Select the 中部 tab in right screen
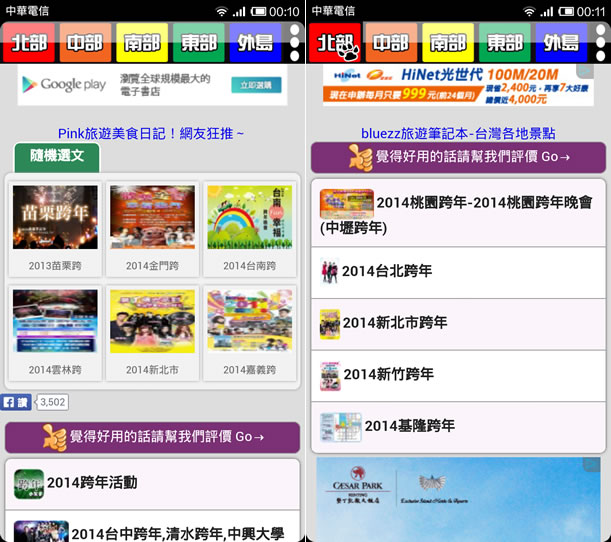This screenshot has width=611, height=542. point(391,42)
